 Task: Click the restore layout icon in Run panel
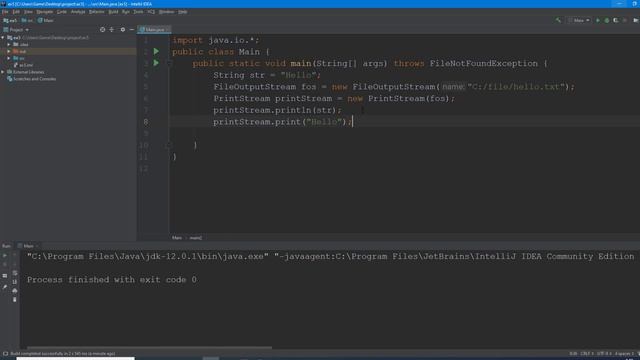[5, 276]
